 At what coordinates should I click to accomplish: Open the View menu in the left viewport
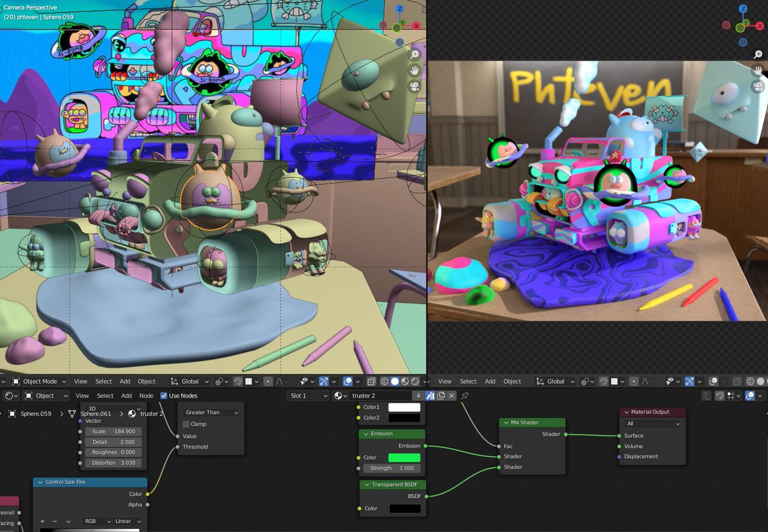[x=81, y=382]
